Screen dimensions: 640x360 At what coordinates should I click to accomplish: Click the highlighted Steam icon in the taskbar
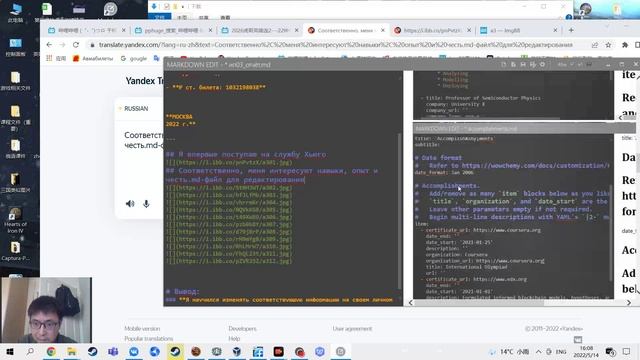pos(176,351)
